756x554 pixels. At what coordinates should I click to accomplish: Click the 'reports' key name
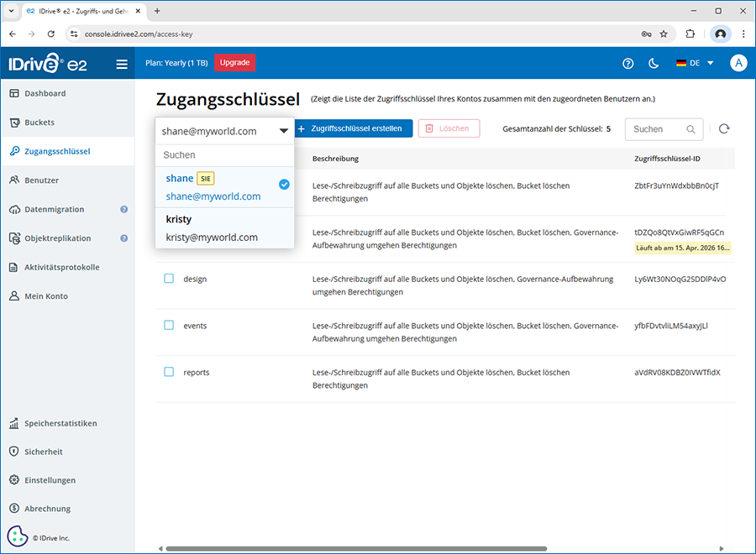pyautogui.click(x=197, y=373)
